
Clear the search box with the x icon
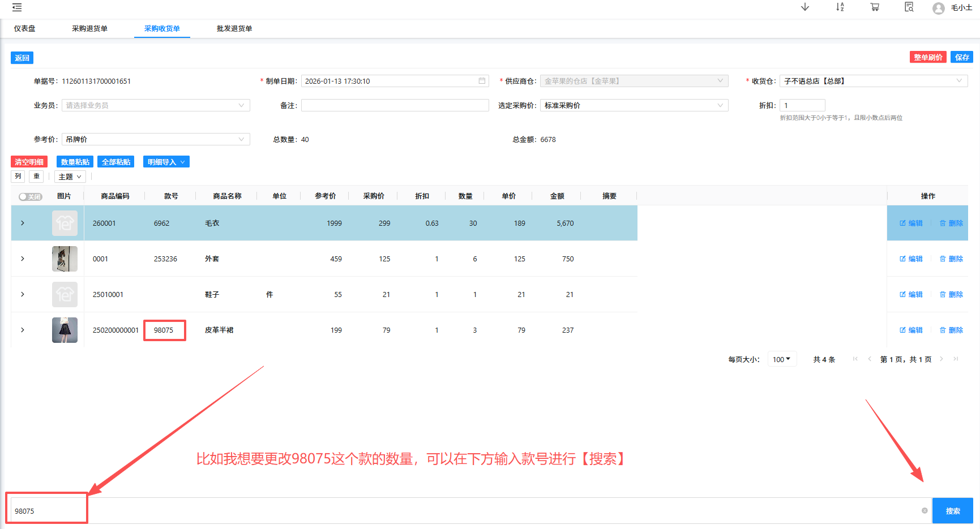point(925,510)
